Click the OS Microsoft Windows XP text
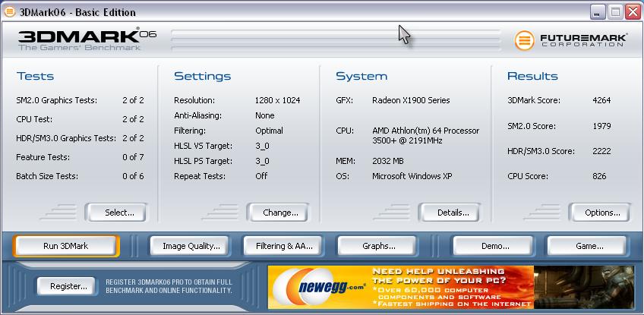The image size is (644, 315). (x=412, y=176)
